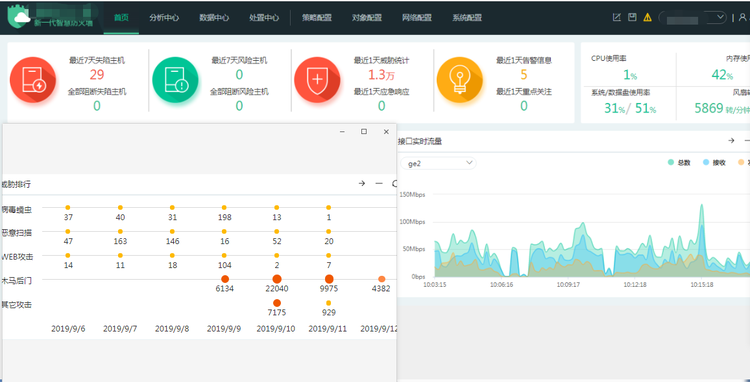Open the 处置中心 menu
The width and height of the screenshot is (750, 382).
coord(264,18)
